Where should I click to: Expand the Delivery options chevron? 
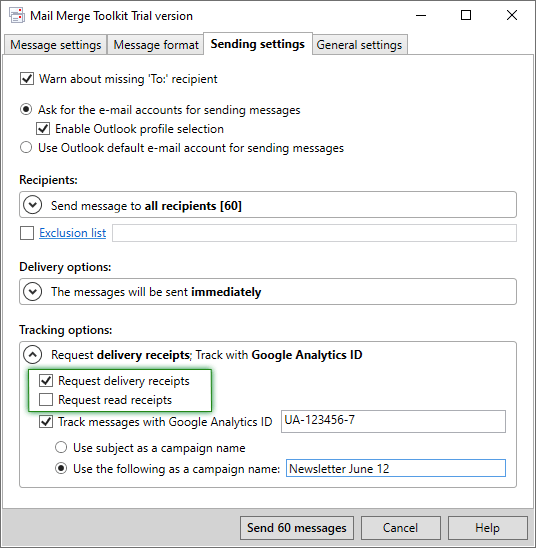[32, 291]
